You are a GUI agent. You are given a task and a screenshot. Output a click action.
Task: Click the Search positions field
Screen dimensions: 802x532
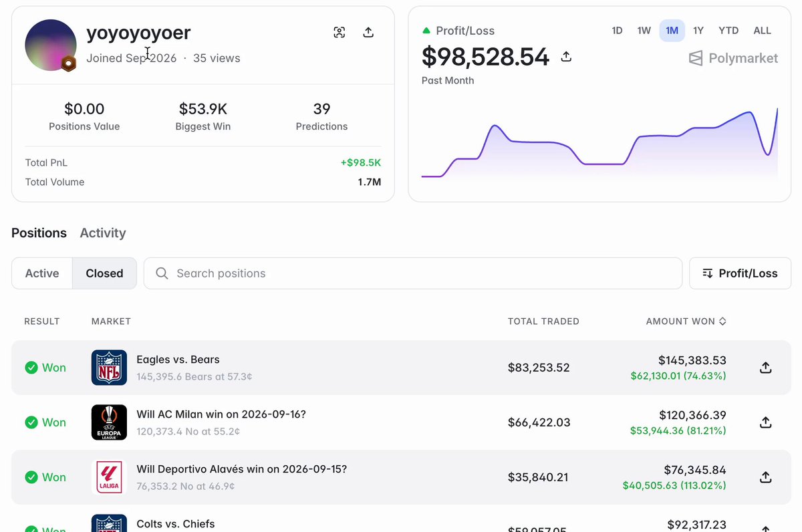[x=413, y=273]
